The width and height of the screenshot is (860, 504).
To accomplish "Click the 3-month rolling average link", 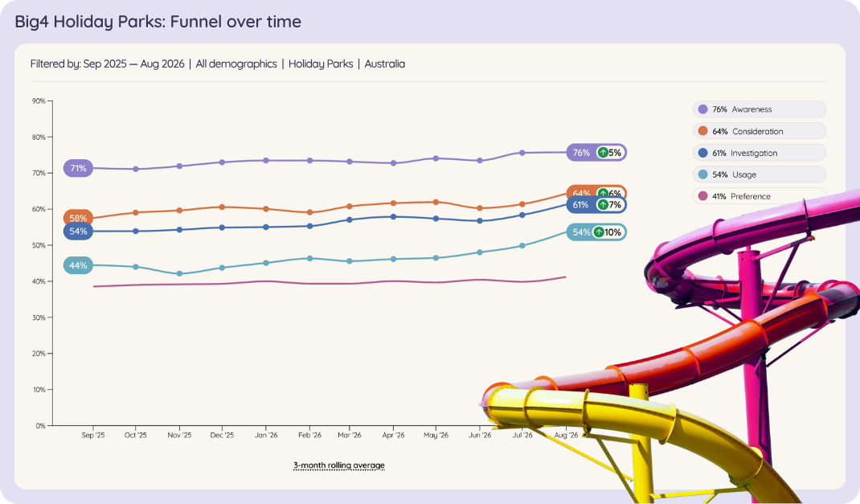I will click(x=339, y=465).
